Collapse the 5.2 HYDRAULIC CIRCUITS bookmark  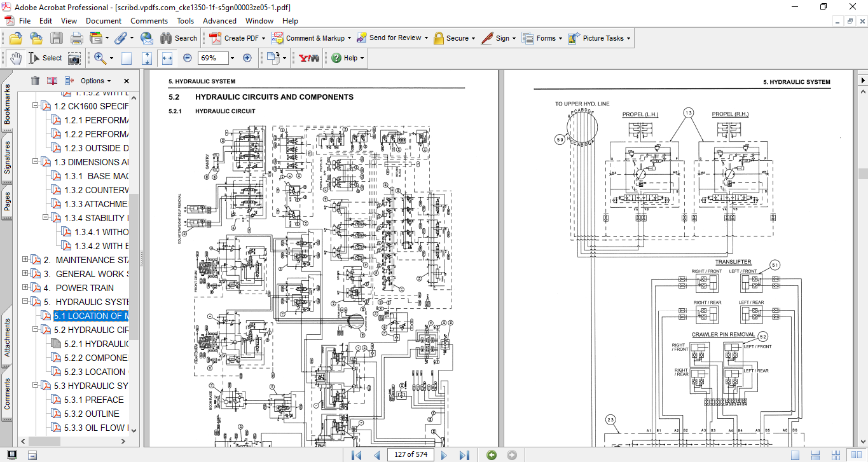36,329
